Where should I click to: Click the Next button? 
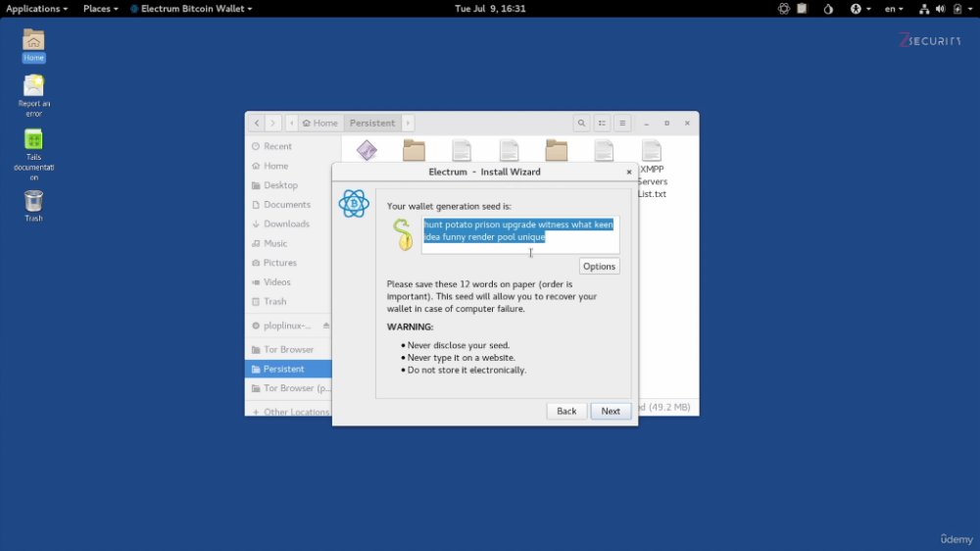coord(610,411)
